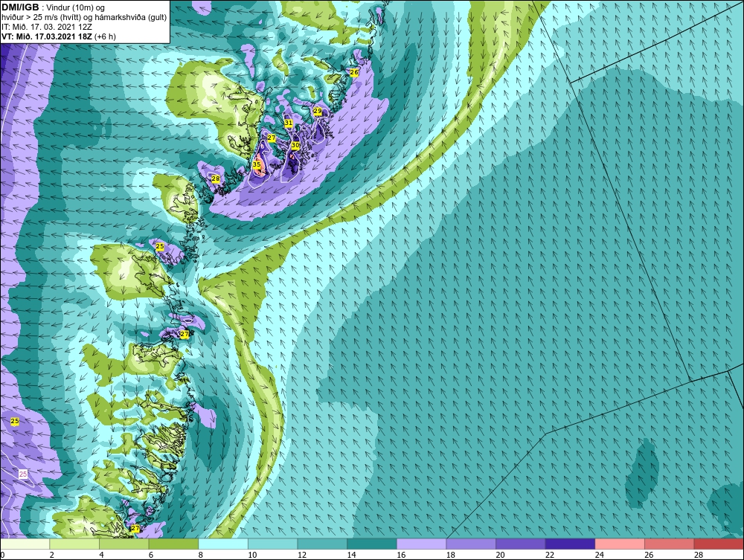
Task: Select the 'Vindur (10m) og' heading text
Action: pos(77,8)
